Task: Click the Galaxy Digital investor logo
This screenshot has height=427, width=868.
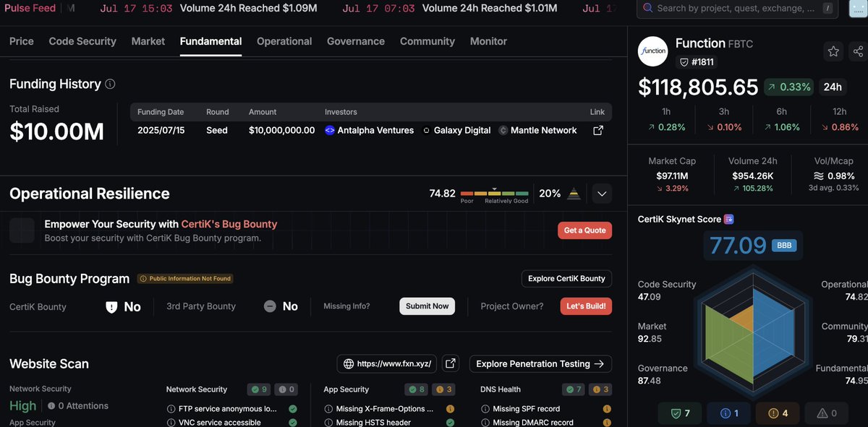Action: (426, 131)
